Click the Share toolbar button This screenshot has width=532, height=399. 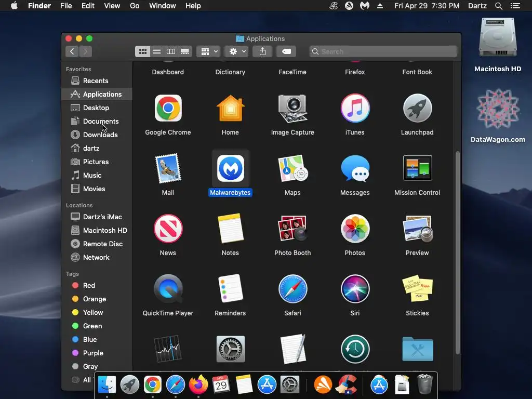click(262, 51)
